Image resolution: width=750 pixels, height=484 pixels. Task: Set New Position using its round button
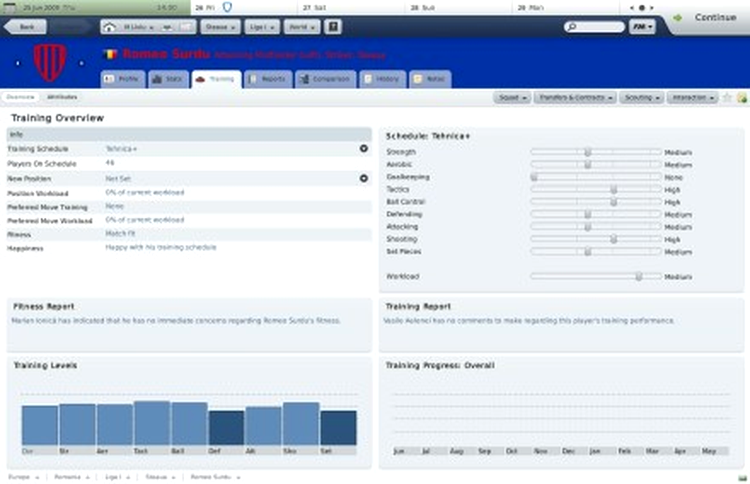coord(364,178)
